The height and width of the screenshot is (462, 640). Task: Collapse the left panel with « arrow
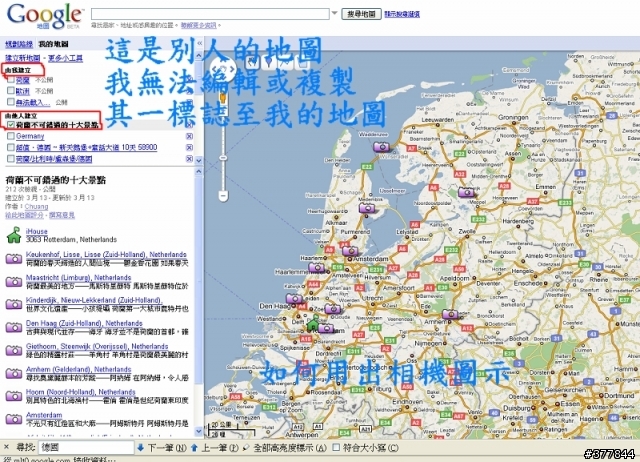point(200,43)
